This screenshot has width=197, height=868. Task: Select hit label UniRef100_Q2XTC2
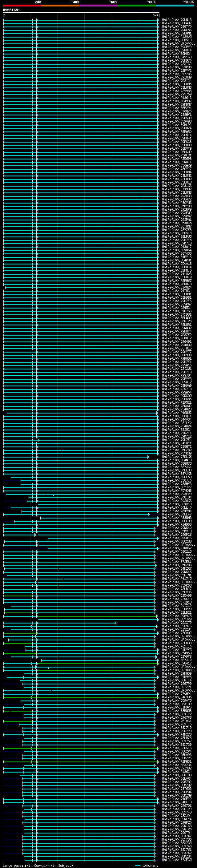click(x=177, y=64)
